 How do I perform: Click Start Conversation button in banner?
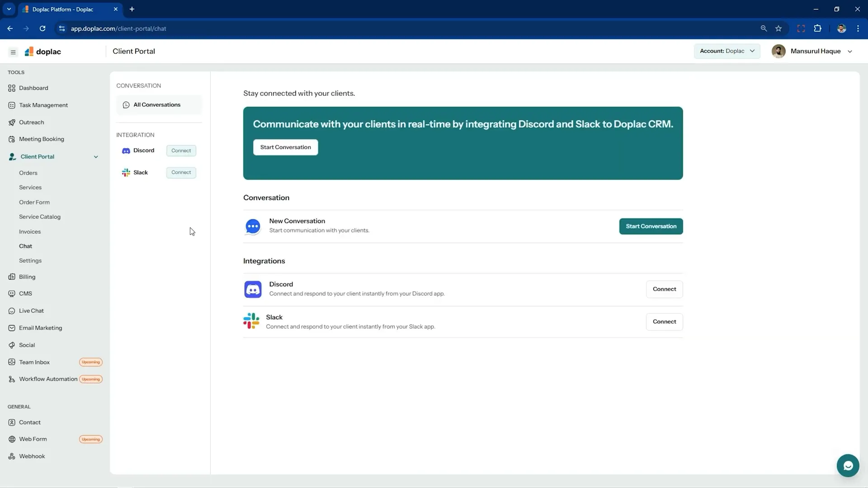click(x=286, y=147)
